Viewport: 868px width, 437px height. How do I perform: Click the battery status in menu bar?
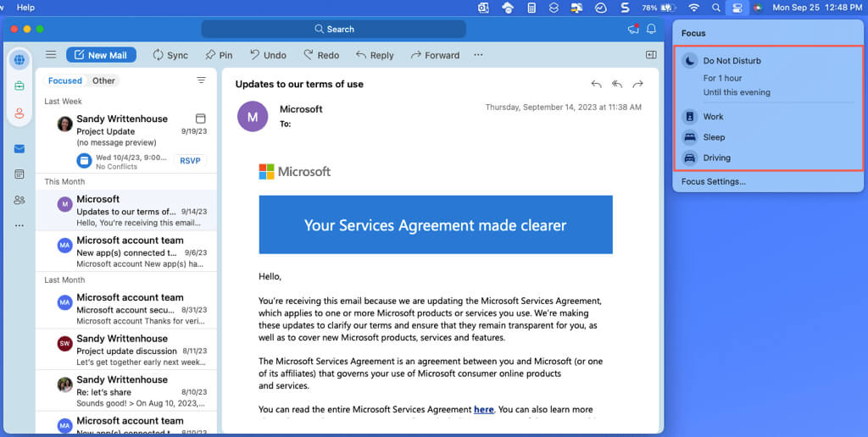pos(659,8)
